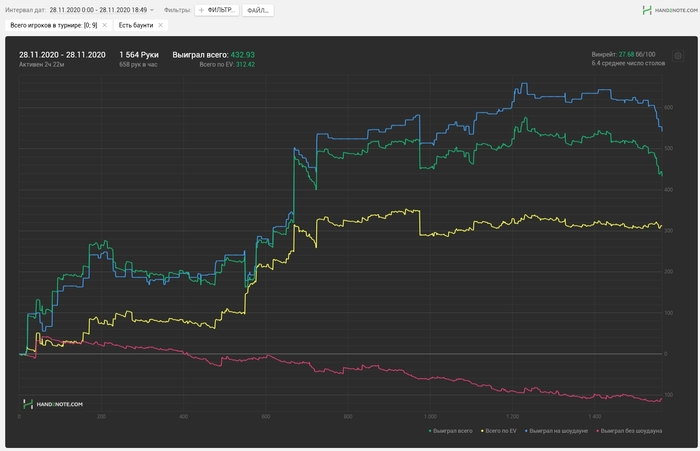Image resolution: width=700 pixels, height=451 pixels.
Task: Click the EV total value 312.42
Action: click(243, 64)
